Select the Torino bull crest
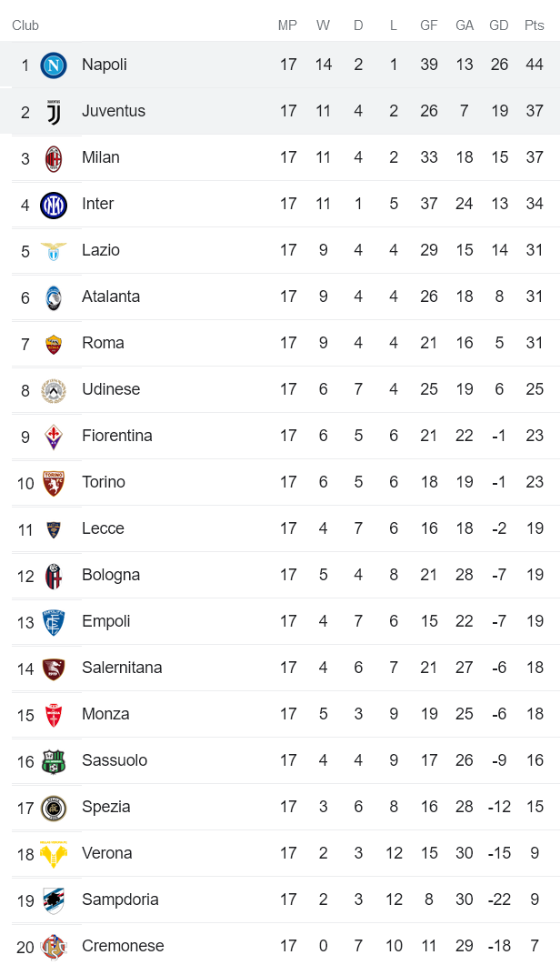560x965 pixels. [x=54, y=483]
